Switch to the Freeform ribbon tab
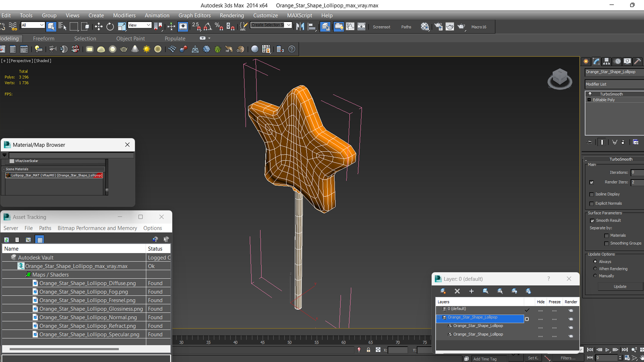Image resolution: width=644 pixels, height=362 pixels. pos(44,39)
